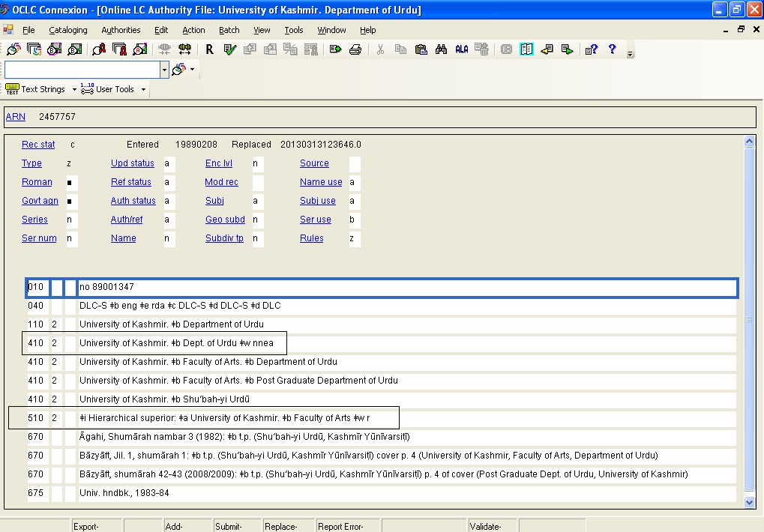Click the Name use link

pyautogui.click(x=321, y=182)
